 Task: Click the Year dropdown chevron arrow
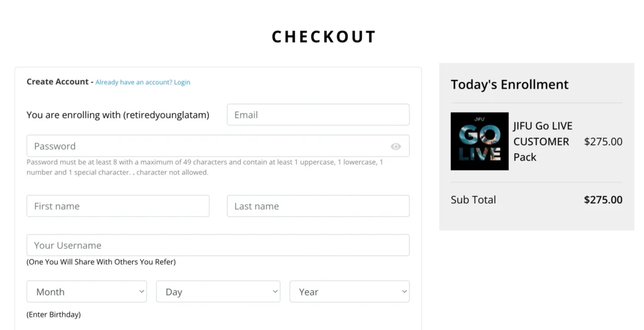tap(404, 292)
